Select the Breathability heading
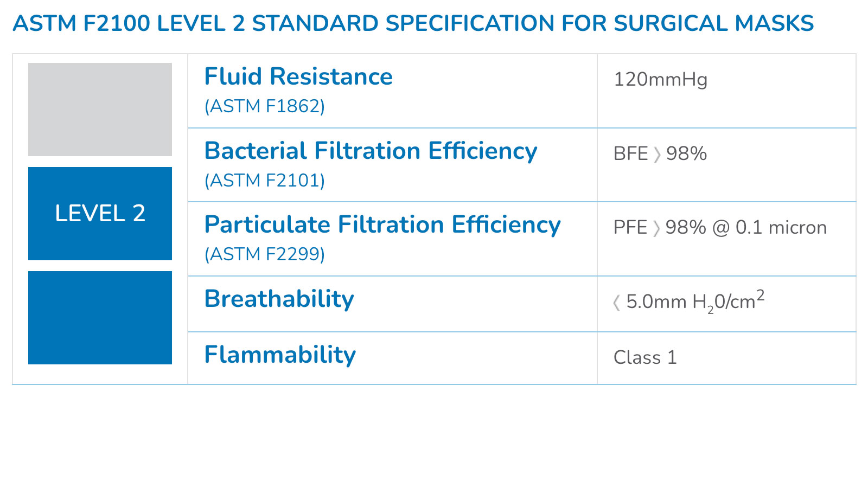 (x=279, y=299)
